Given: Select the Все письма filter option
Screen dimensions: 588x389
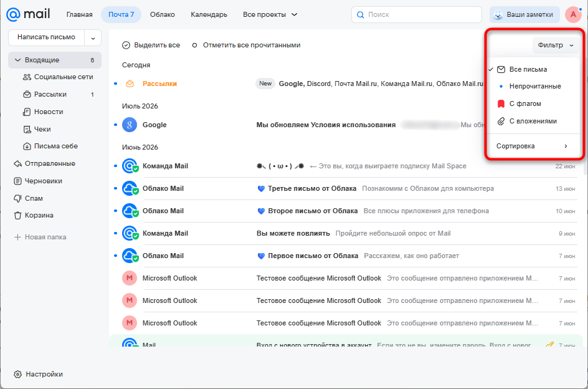Looking at the screenshot, I should (x=533, y=69).
